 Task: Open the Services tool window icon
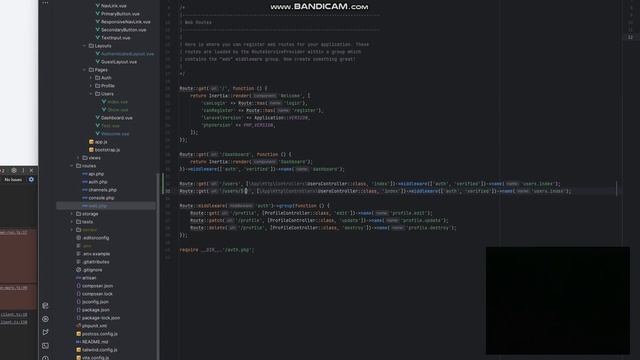pyautogui.click(x=45, y=319)
